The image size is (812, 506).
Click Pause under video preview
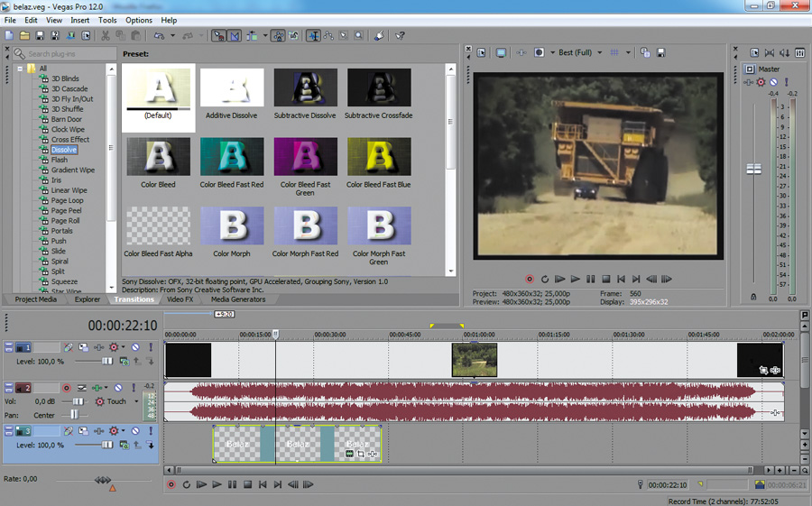(590, 279)
